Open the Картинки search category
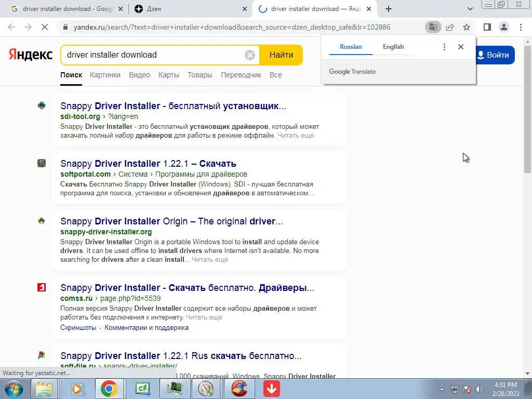This screenshot has width=532, height=399. 105,75
